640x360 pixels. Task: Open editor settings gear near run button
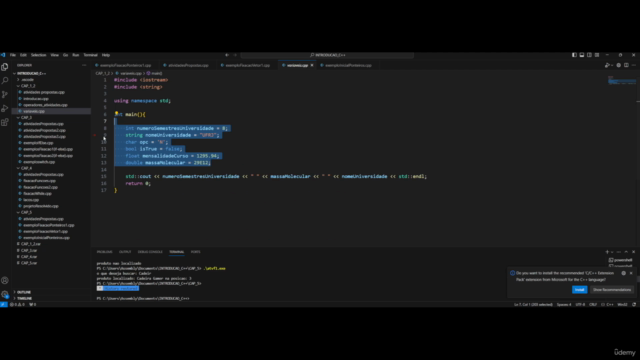619,65
